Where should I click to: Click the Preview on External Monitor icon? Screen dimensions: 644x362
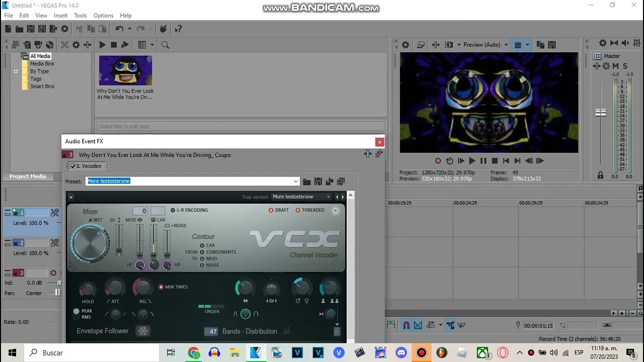pyautogui.click(x=421, y=45)
